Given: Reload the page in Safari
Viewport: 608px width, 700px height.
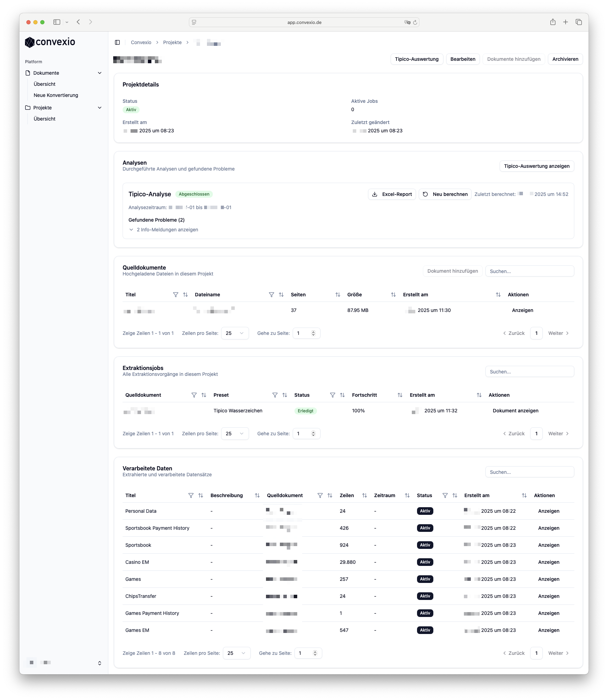Looking at the screenshot, I should tap(415, 22).
